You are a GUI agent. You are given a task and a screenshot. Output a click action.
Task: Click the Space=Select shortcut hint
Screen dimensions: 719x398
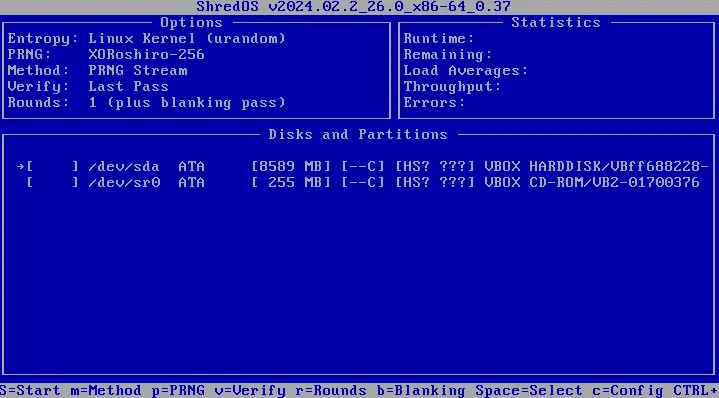click(x=529, y=391)
